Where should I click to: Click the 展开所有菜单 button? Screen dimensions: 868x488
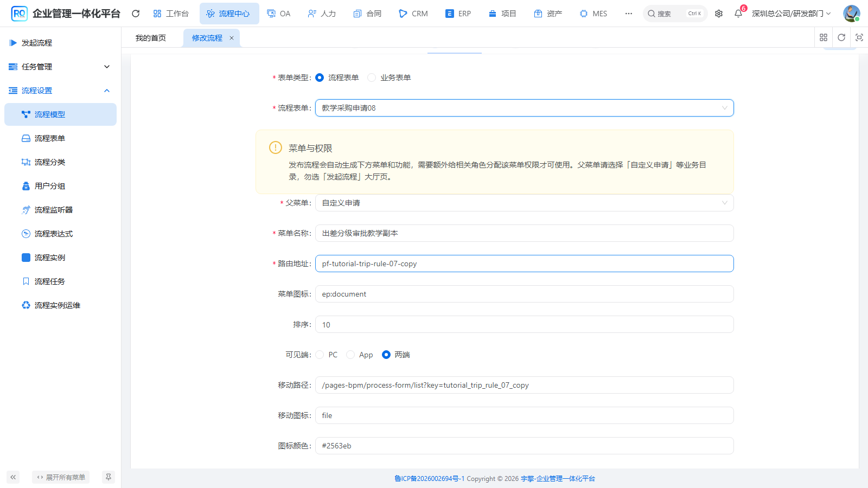pos(61,477)
